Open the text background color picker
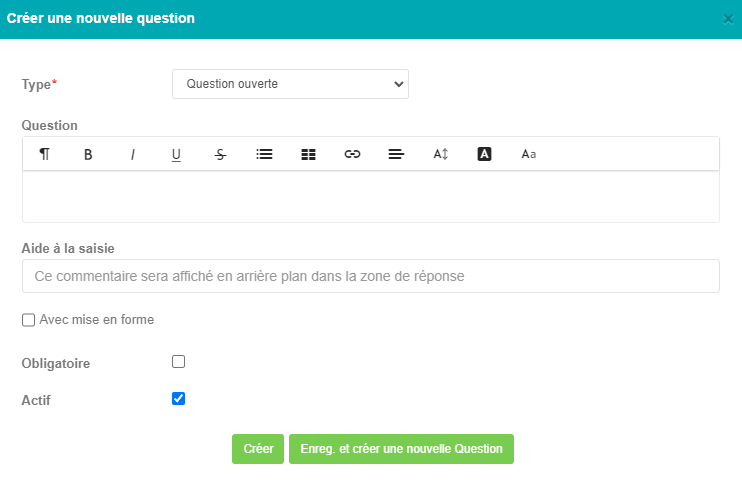The image size is (742, 488). click(485, 154)
